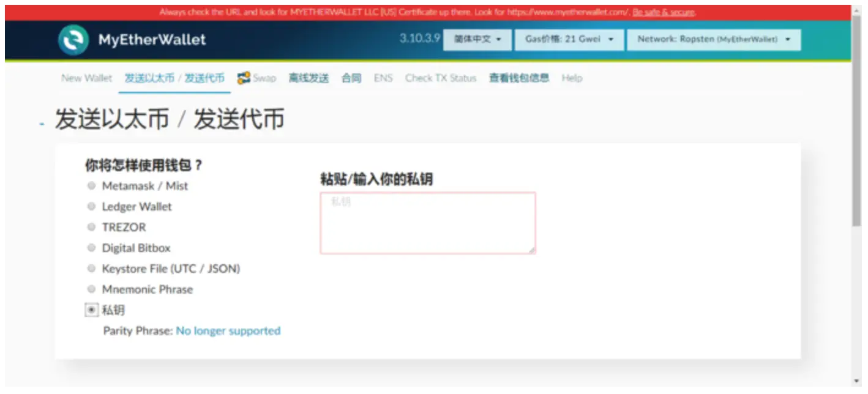This screenshot has height=394, width=868.
Task: Open the New Wallet tab
Action: coord(87,78)
